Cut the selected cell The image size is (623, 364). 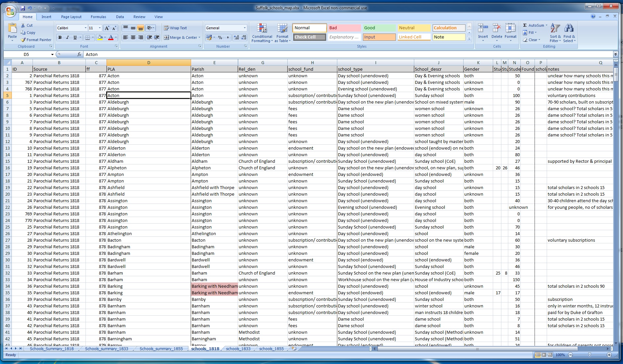[27, 25]
